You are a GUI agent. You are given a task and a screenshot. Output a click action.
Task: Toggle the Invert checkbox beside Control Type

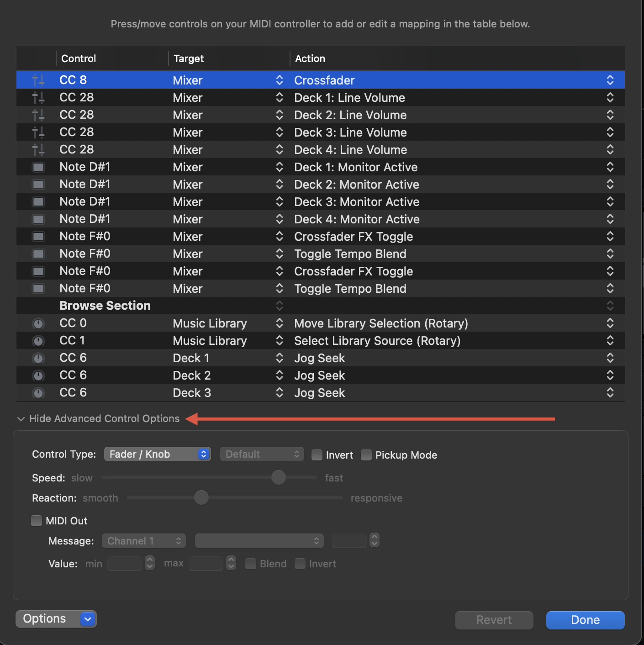317,455
